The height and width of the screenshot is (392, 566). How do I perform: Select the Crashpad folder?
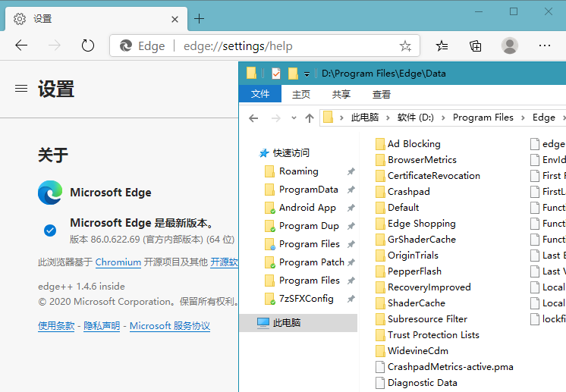click(x=402, y=192)
